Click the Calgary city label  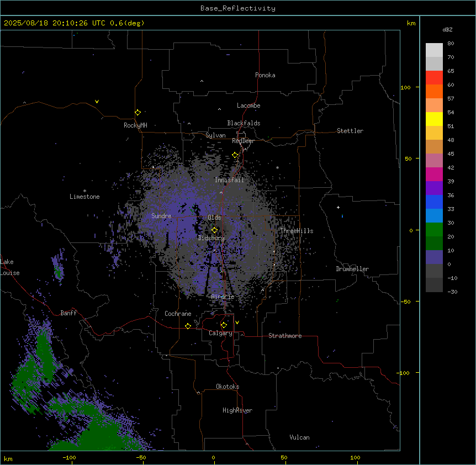coord(220,333)
